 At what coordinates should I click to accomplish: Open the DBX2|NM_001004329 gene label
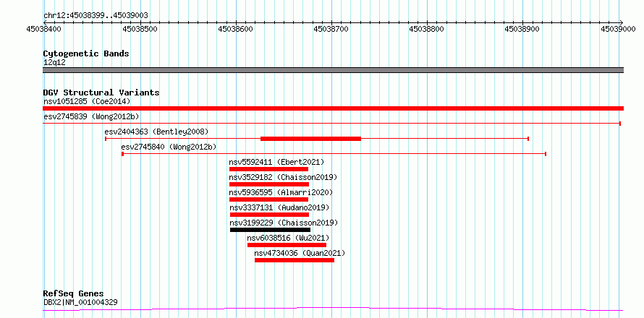pyautogui.click(x=80, y=302)
